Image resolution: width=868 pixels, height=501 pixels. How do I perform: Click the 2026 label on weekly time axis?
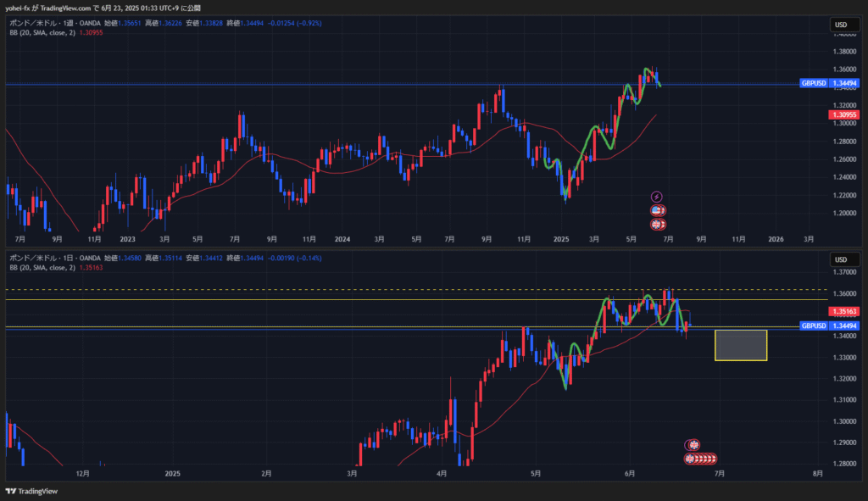tap(776, 239)
